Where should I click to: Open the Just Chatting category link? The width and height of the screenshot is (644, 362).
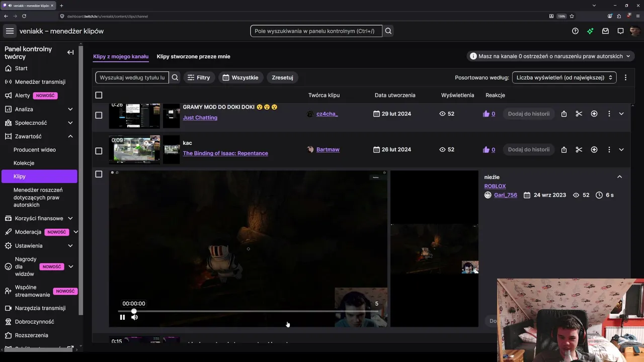tap(200, 118)
